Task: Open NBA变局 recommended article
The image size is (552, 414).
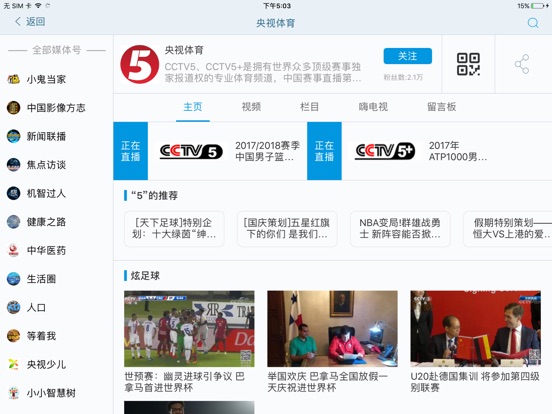Action: 400,228
